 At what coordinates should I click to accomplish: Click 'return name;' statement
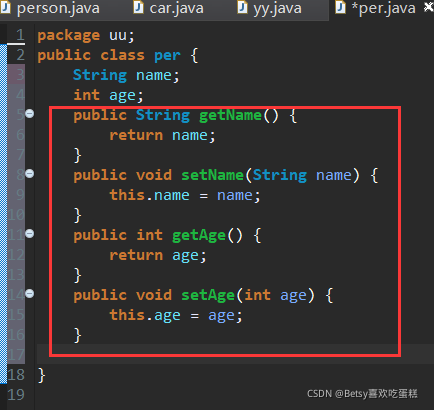tap(162, 135)
